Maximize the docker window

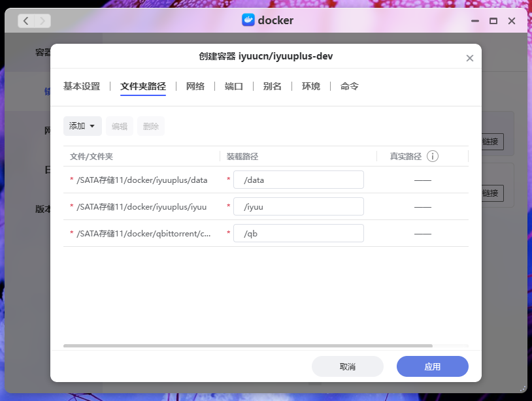[493, 21]
